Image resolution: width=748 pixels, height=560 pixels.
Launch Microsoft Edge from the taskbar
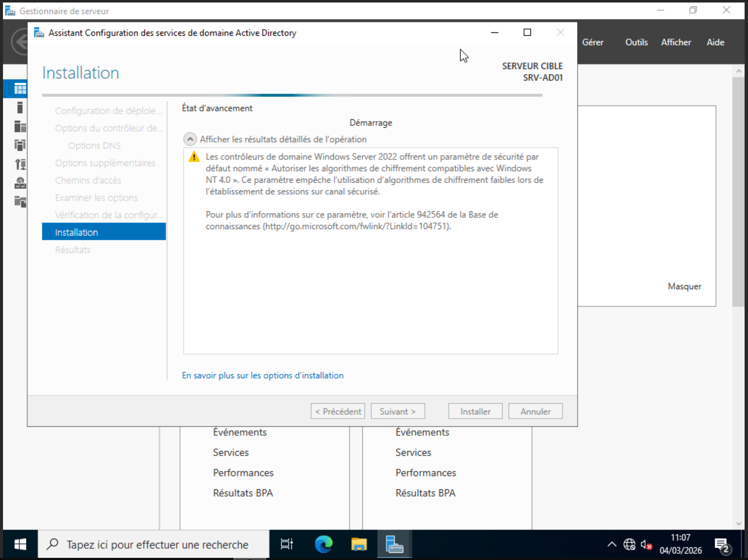(324, 544)
